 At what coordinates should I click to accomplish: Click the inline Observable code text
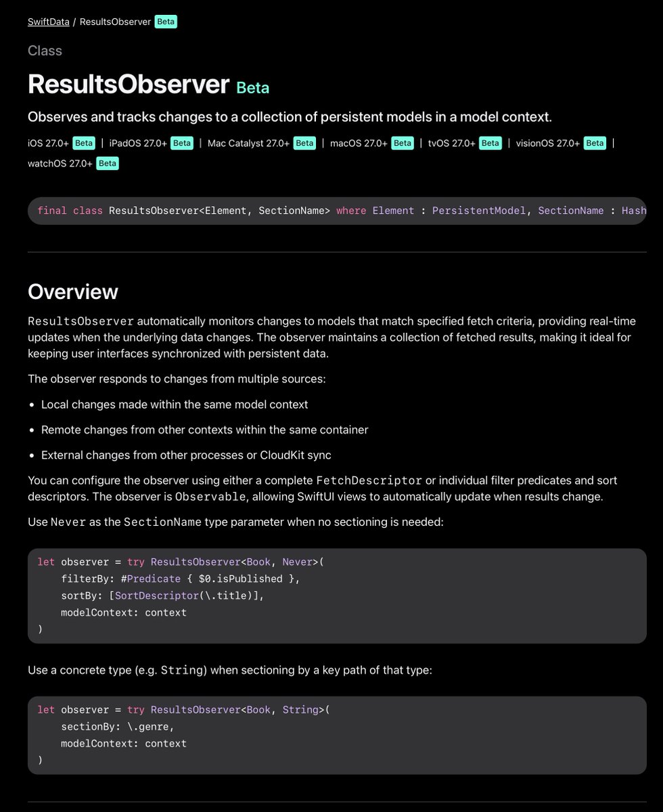coord(210,497)
